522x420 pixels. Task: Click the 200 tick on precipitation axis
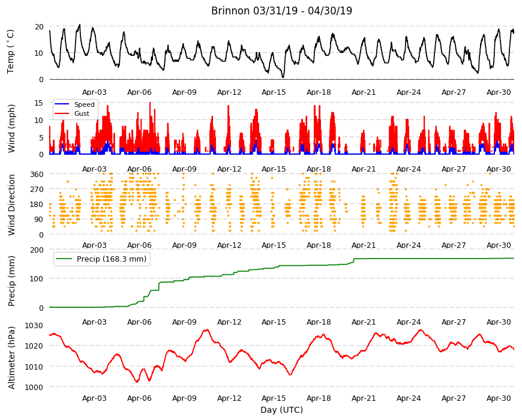[37, 250]
